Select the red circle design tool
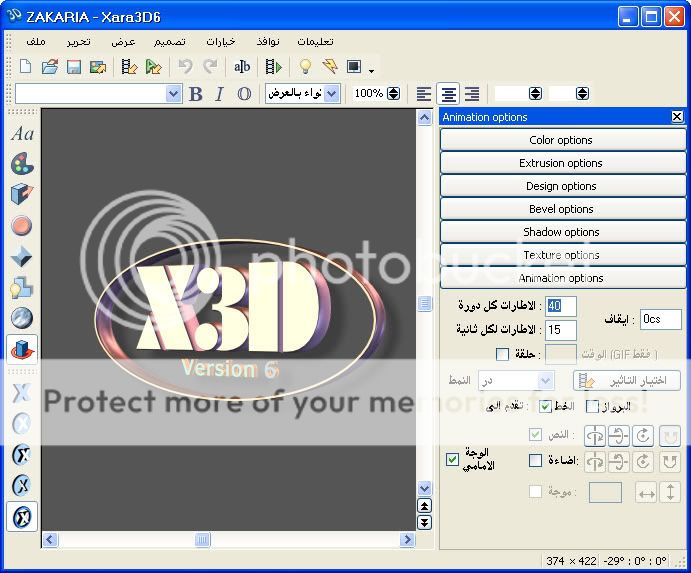 [x=21, y=225]
